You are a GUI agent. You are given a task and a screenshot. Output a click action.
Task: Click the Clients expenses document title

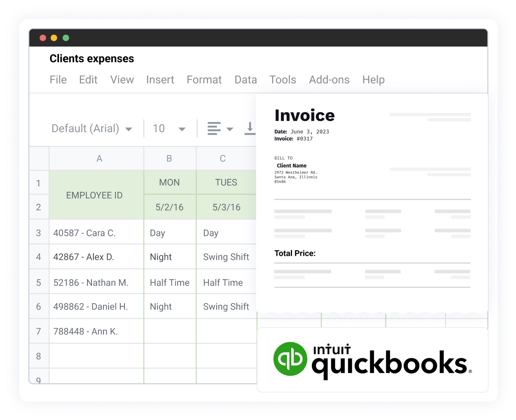[92, 58]
